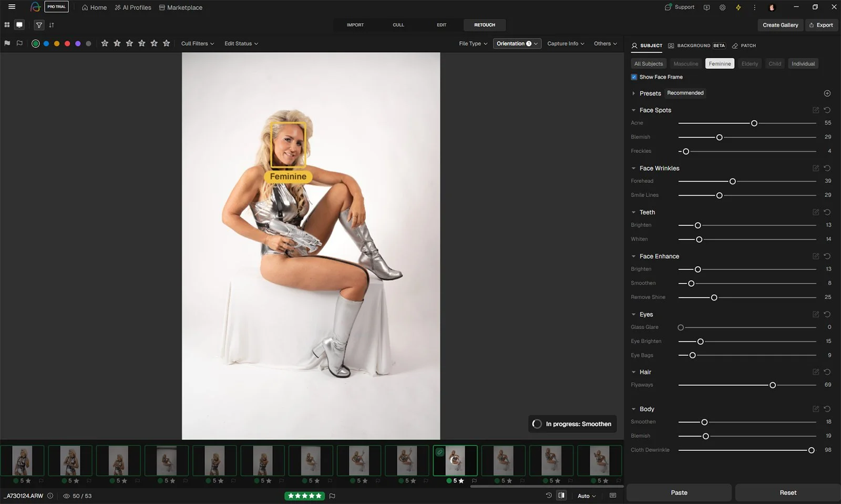The height and width of the screenshot is (504, 841).
Task: Open the Edit Status dropdown
Action: [241, 44]
